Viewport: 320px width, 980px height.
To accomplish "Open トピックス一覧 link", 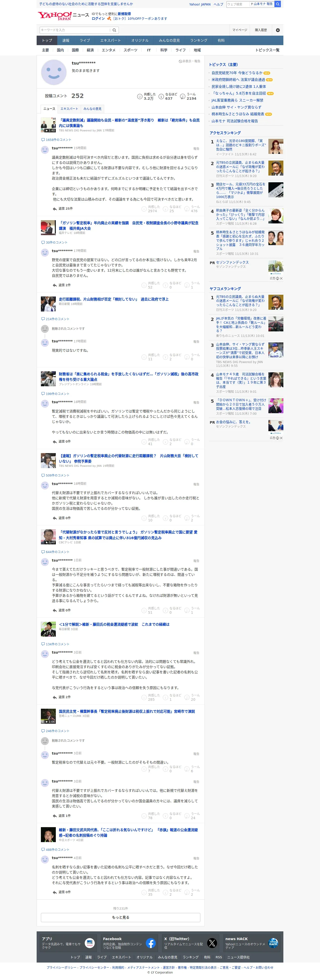I will 267,50.
